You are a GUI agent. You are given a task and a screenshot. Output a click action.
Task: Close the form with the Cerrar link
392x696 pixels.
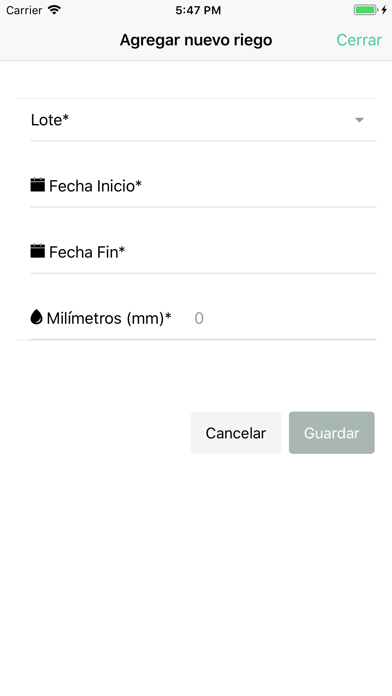359,40
